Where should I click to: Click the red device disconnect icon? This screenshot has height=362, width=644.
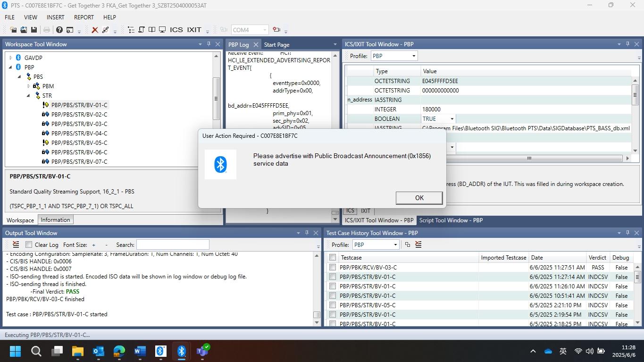click(x=276, y=30)
